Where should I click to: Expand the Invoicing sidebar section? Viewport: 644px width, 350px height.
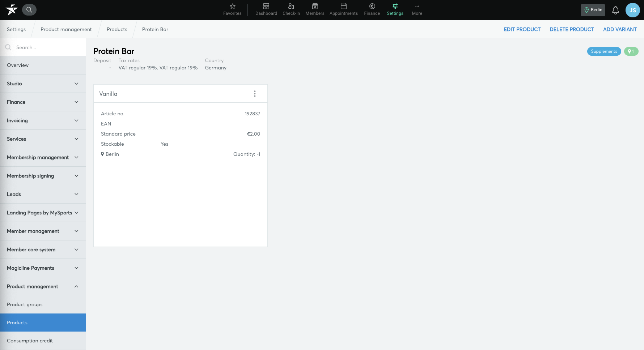pos(43,120)
